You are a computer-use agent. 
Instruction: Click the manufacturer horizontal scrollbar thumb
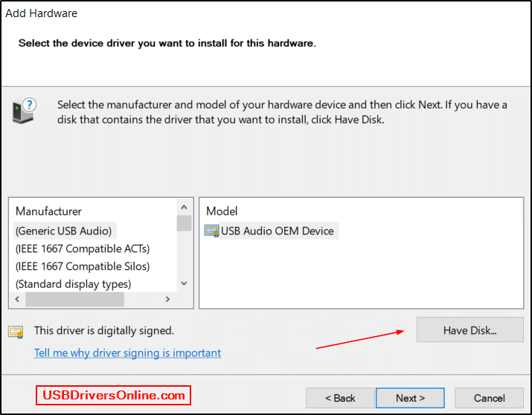click(x=74, y=299)
